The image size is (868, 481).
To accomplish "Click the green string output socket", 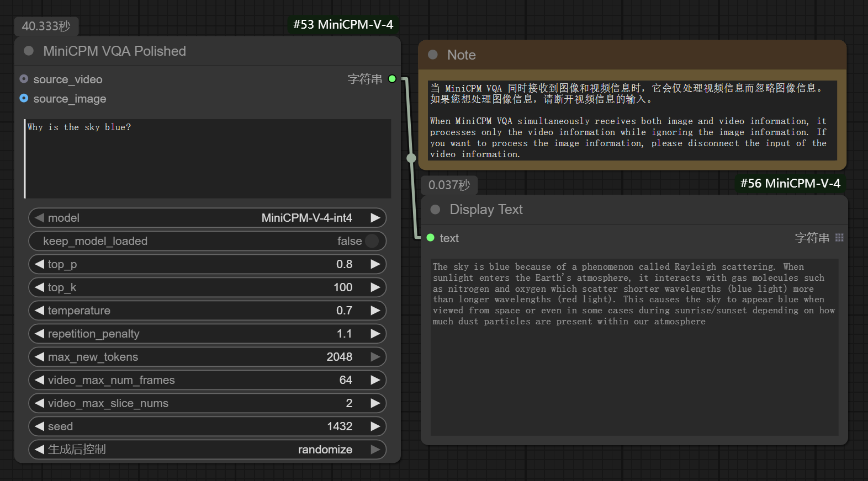I will [x=392, y=79].
